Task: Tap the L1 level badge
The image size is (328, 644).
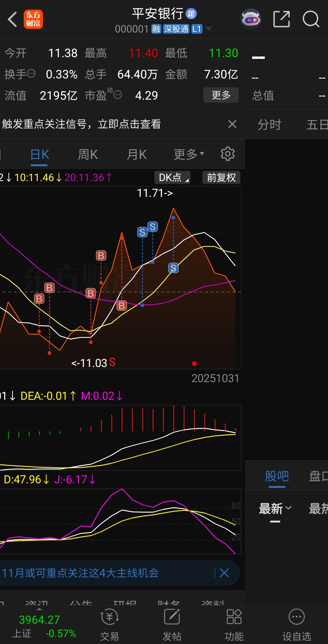Action: click(197, 29)
